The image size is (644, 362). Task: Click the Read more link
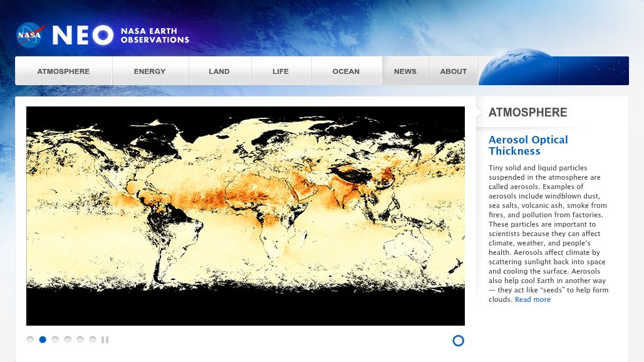point(532,300)
